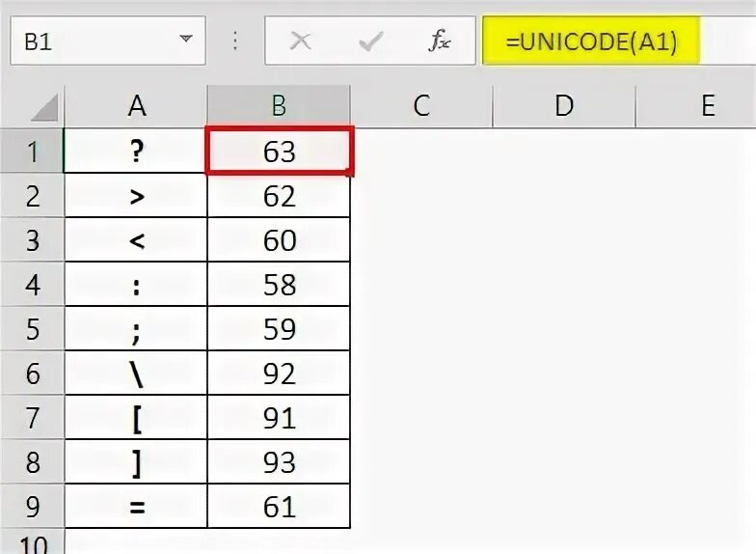Click the Enter checkmark icon in formula bar

coord(371,42)
